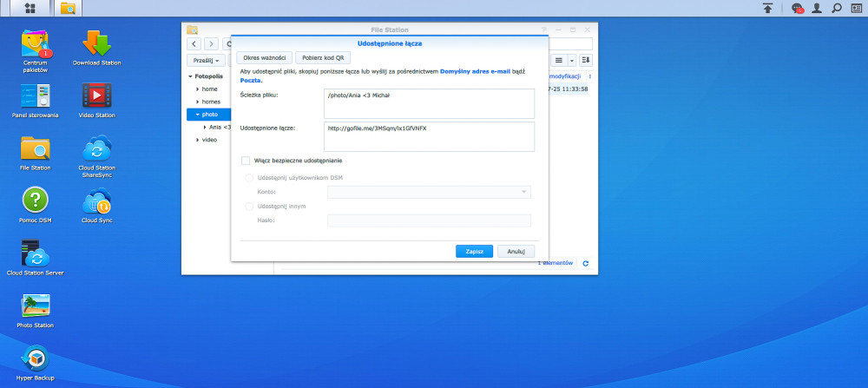The width and height of the screenshot is (868, 388).
Task: Click the search magnifier icon in the top bar
Action: tap(837, 9)
